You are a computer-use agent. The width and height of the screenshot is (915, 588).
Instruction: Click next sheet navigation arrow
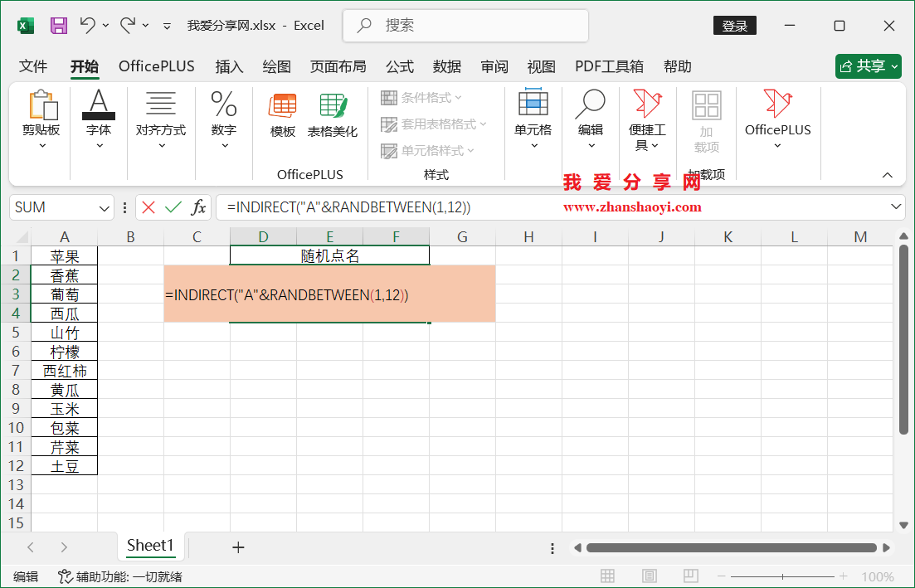click(x=64, y=547)
